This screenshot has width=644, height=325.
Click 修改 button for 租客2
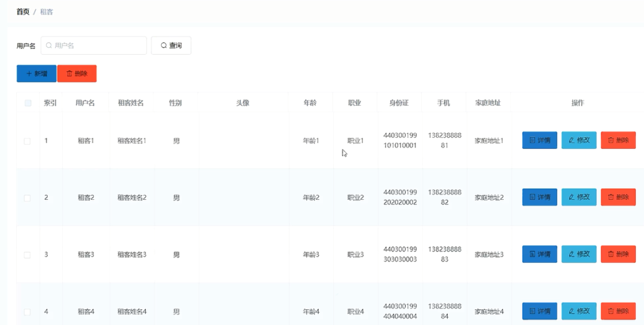click(x=579, y=197)
